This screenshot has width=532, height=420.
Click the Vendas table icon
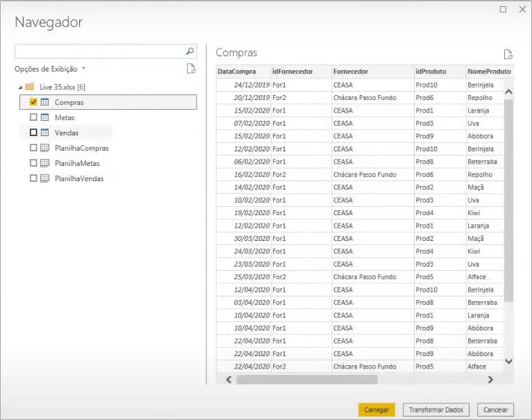(44, 133)
